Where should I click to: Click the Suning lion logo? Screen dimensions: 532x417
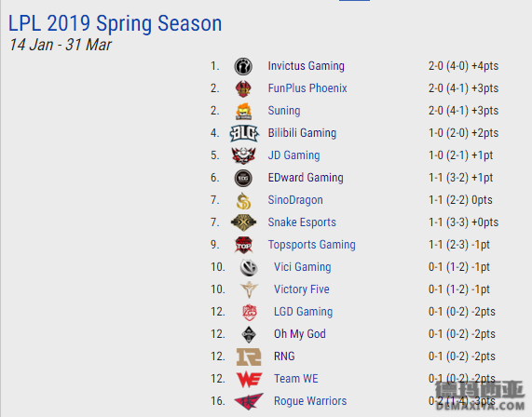point(243,111)
